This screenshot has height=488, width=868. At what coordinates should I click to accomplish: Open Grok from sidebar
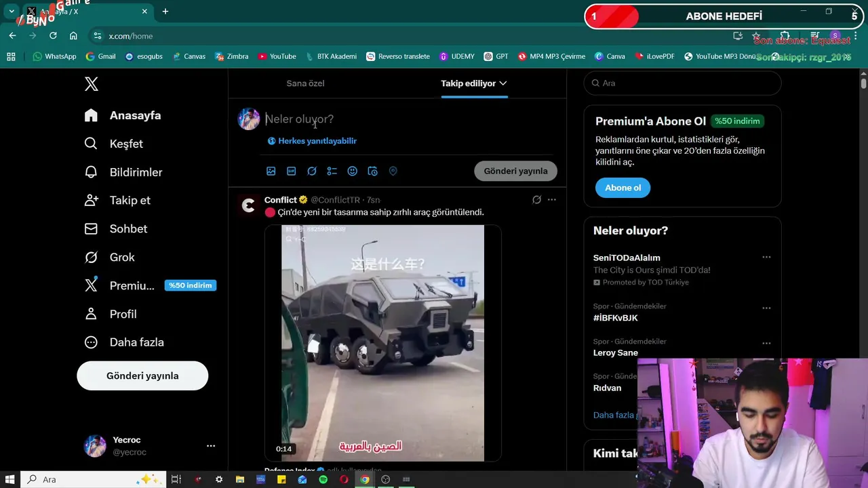click(109, 258)
